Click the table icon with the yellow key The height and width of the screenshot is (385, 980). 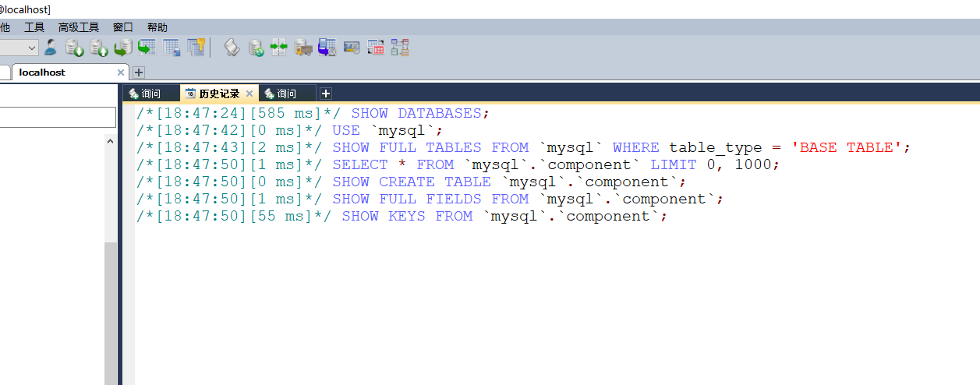[195, 48]
